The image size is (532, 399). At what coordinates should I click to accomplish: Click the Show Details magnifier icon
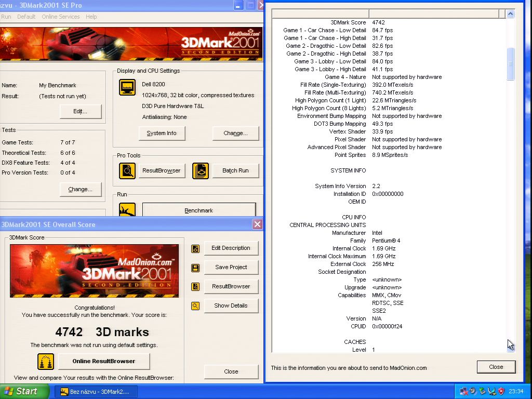195,306
